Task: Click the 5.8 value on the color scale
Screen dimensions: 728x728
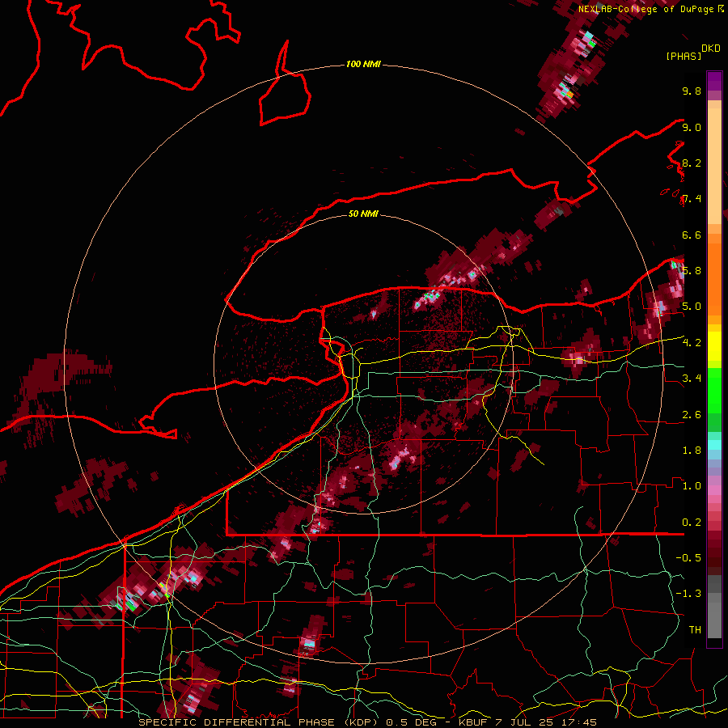Action: 692,271
